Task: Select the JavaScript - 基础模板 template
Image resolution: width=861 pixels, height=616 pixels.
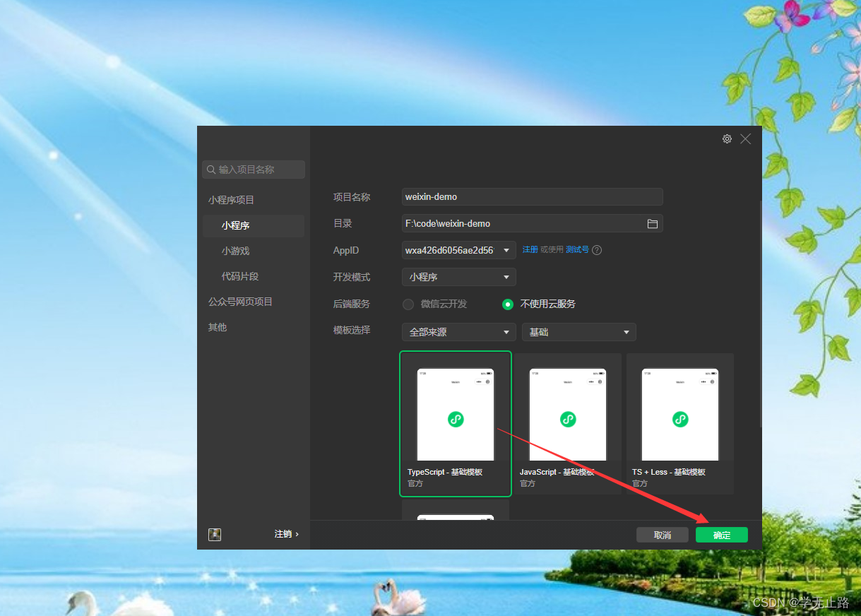Action: pyautogui.click(x=568, y=424)
